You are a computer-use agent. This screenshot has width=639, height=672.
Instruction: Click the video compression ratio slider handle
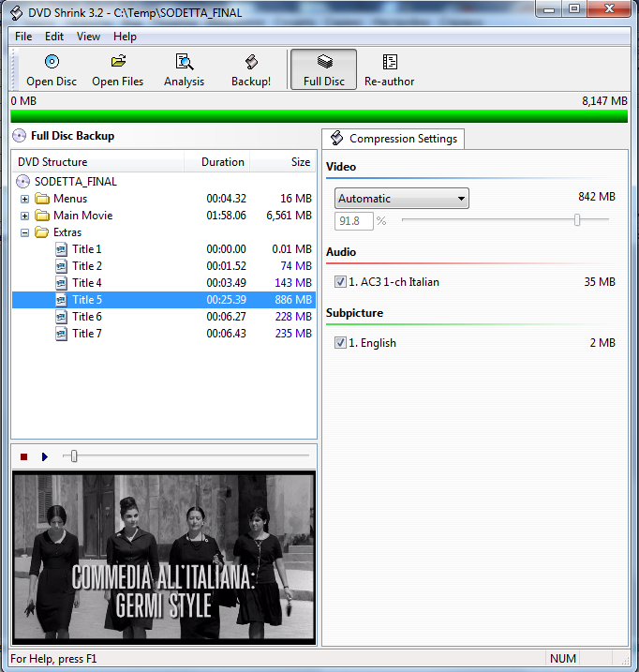point(577,220)
